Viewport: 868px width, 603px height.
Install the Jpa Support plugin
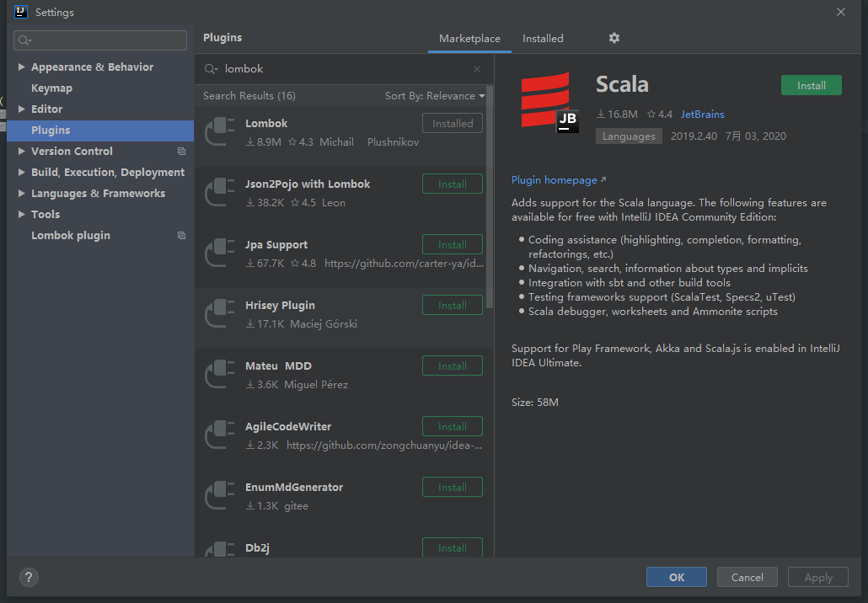pos(453,244)
